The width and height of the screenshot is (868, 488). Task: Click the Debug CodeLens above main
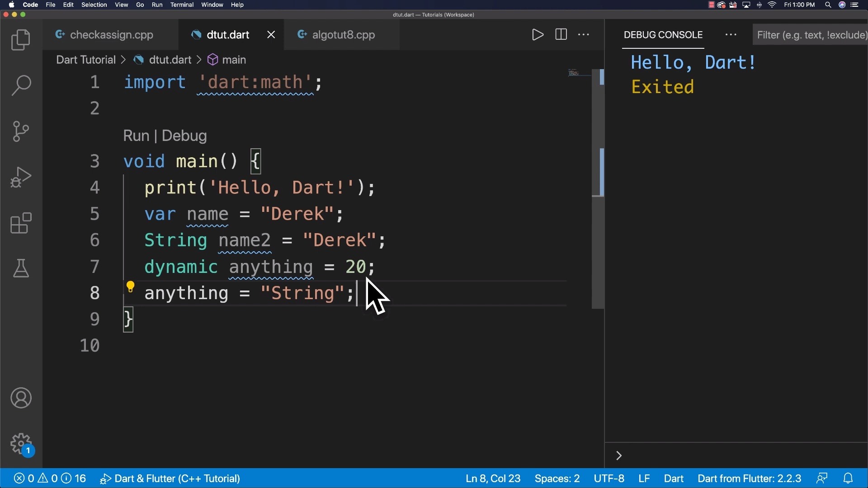184,136
